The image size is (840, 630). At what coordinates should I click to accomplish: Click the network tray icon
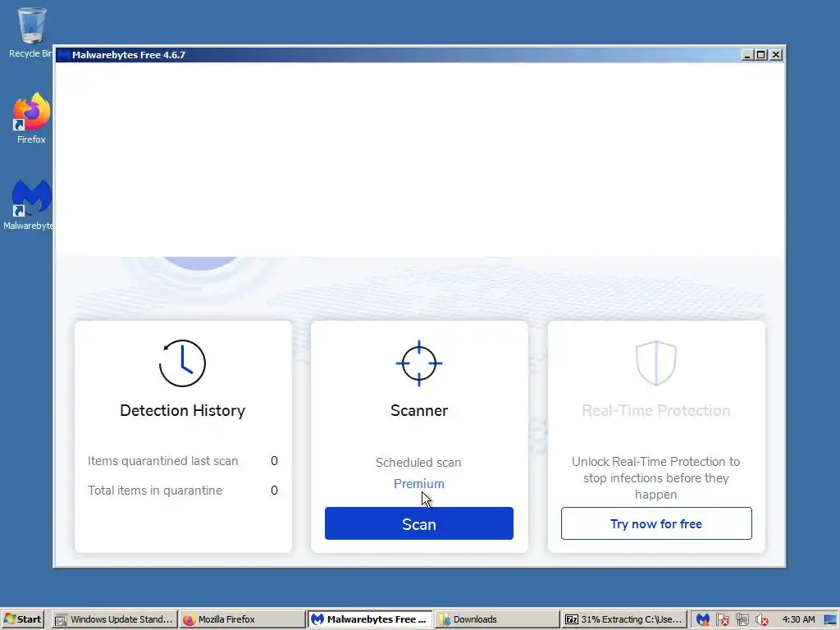742,620
